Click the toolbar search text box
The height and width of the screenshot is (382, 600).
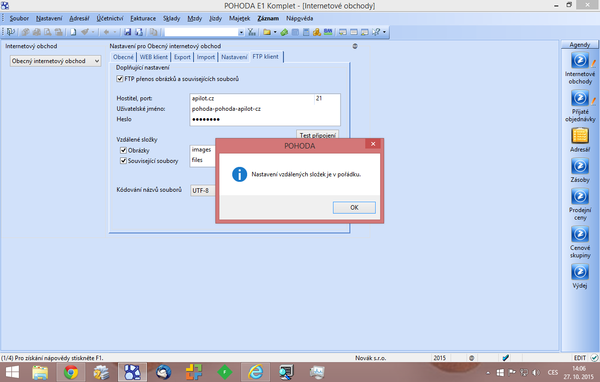(x=201, y=33)
